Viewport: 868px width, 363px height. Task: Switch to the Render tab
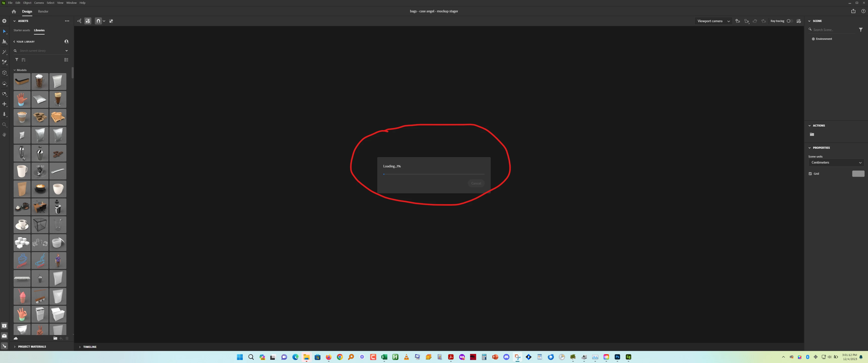(x=43, y=11)
